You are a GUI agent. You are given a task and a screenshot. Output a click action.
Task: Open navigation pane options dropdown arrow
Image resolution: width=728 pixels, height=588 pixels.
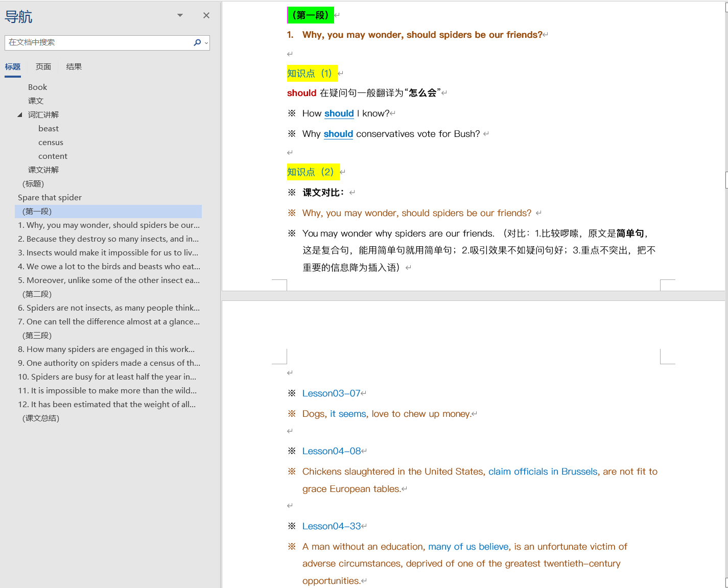click(x=180, y=15)
